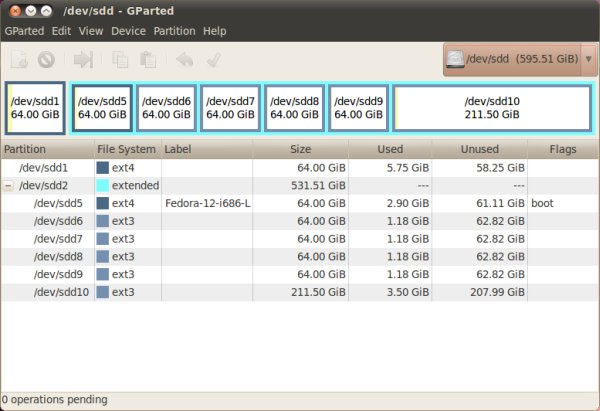Click the Fedora-12-i686-L label cell
Screen dimensions: 600x411
[x=207, y=203]
